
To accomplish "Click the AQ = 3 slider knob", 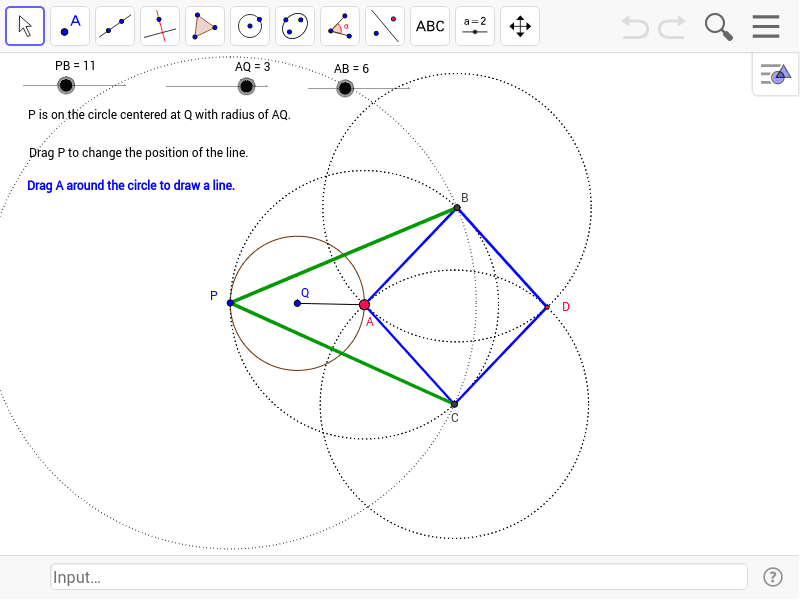I will pyautogui.click(x=246, y=86).
